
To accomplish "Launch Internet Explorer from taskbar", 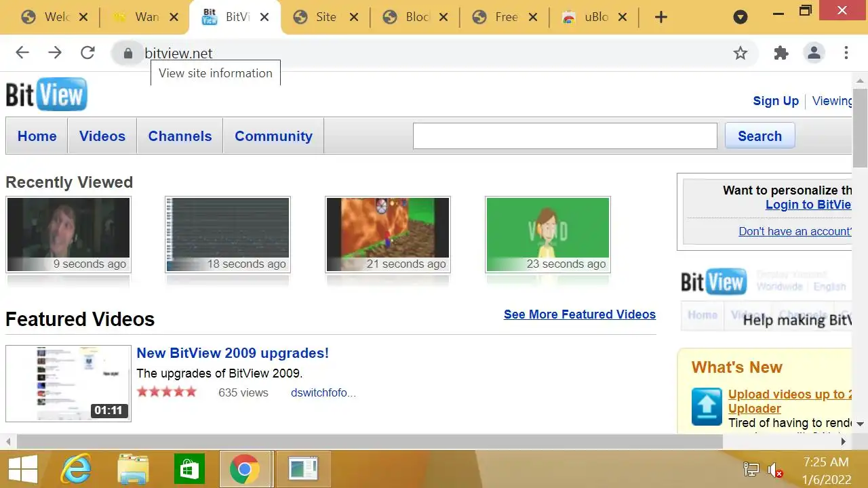I will 76,469.
